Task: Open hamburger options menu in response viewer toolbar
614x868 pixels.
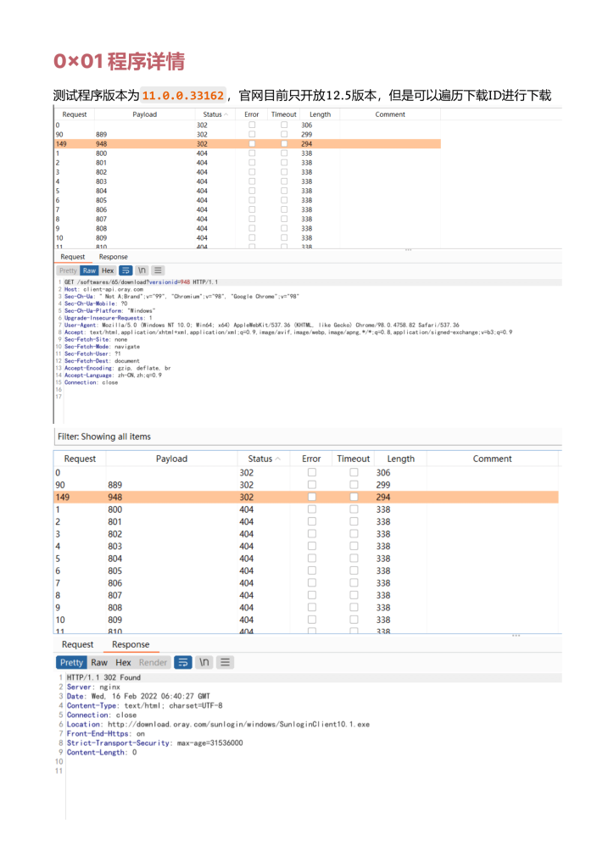Action: point(225,662)
